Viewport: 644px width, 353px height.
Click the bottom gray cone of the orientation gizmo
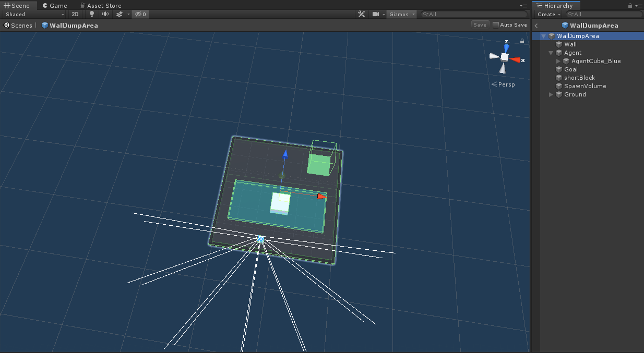502,68
